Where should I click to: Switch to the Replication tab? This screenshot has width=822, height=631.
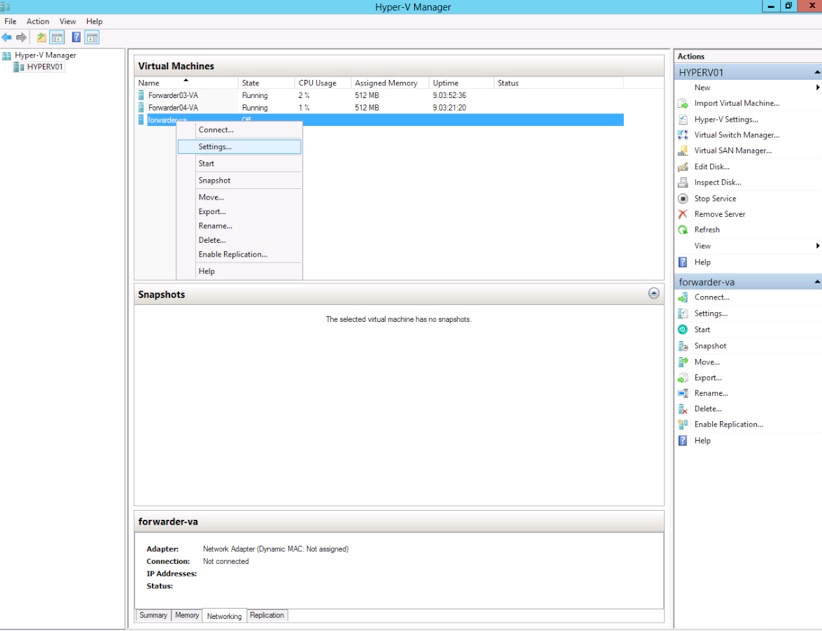pos(267,615)
